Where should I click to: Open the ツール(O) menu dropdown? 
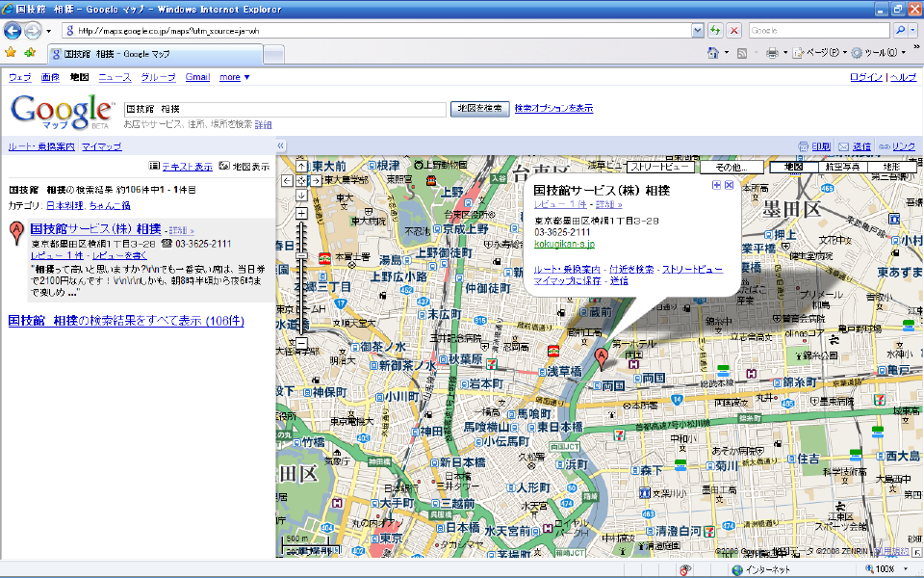click(x=879, y=53)
